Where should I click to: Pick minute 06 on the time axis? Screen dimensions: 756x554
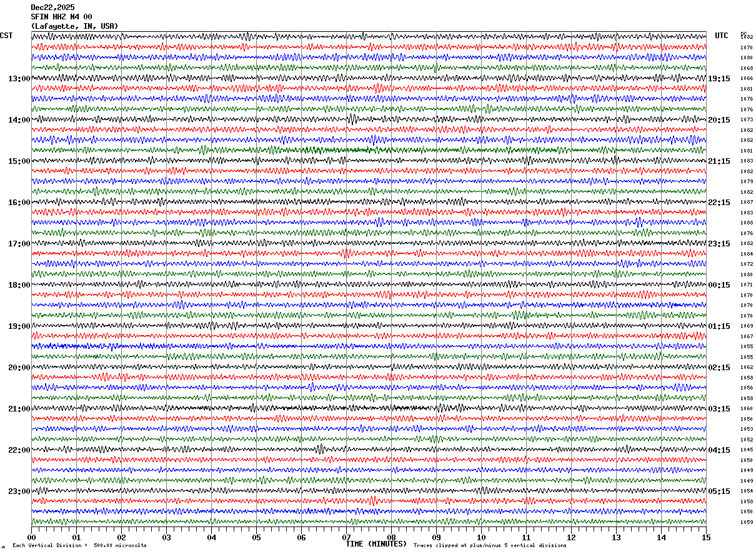(x=301, y=537)
